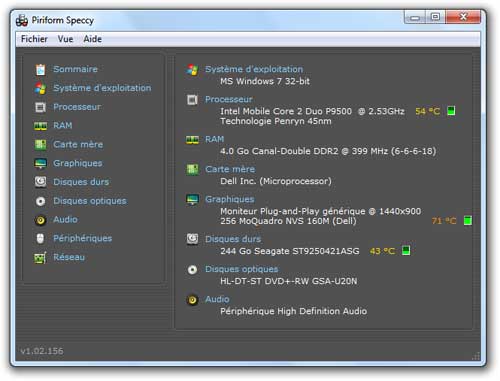Image resolution: width=500 pixels, height=381 pixels.
Task: Click the green graphics temperature indicator
Action: click(468, 221)
